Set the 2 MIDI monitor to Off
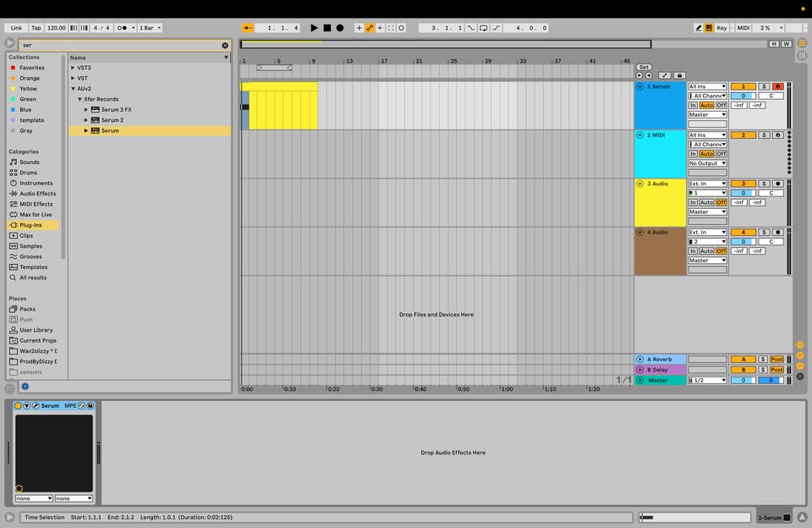The image size is (812, 528). [721, 154]
